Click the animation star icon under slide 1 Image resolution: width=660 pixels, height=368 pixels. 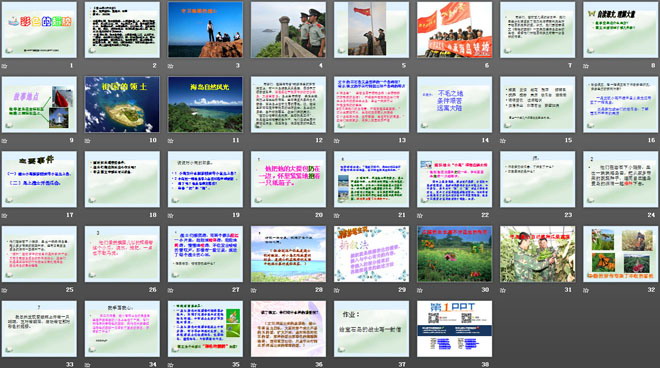(5, 66)
